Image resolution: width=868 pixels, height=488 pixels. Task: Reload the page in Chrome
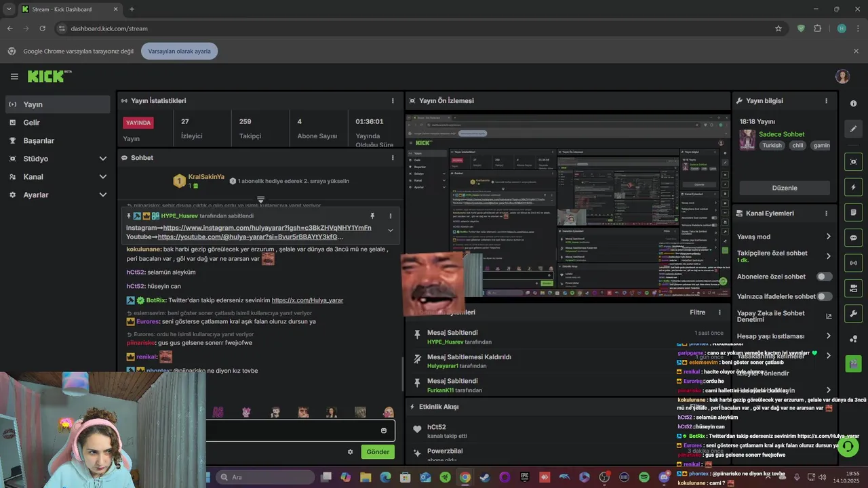click(x=42, y=28)
